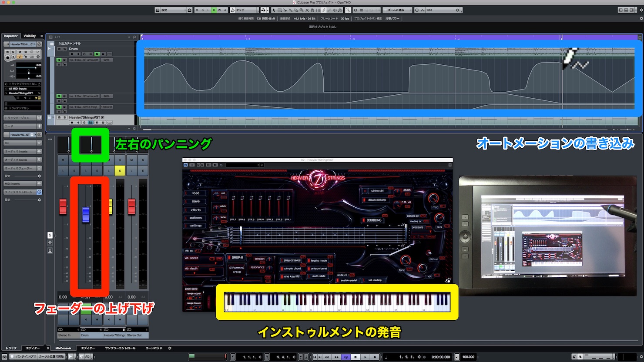Mute the Heavier7StringsVST 01 track

pyautogui.click(x=59, y=117)
